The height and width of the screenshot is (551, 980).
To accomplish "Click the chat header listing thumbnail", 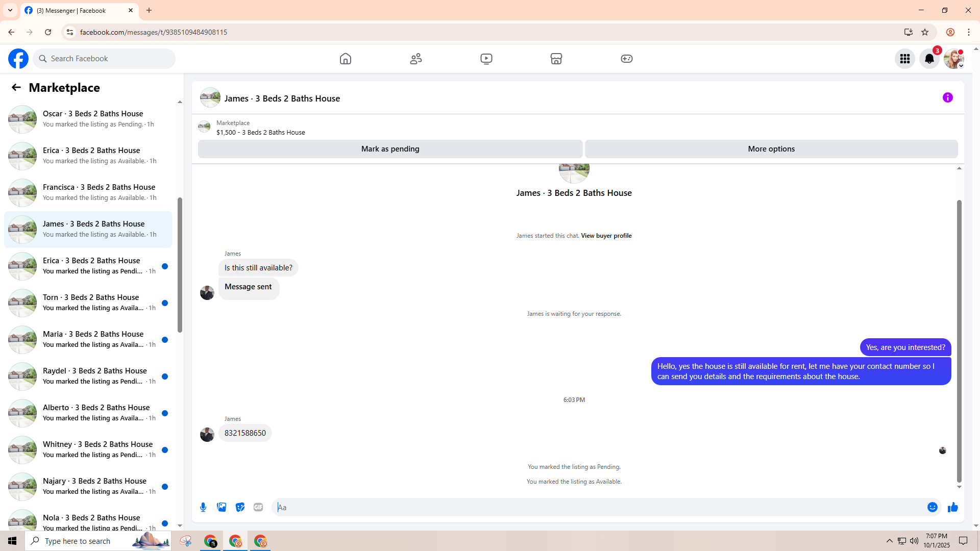I will [210, 97].
